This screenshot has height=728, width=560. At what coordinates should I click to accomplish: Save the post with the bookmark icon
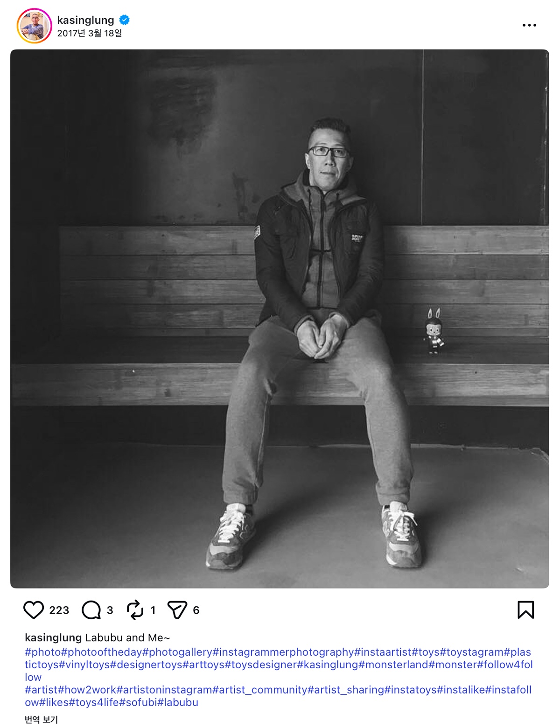coord(525,610)
